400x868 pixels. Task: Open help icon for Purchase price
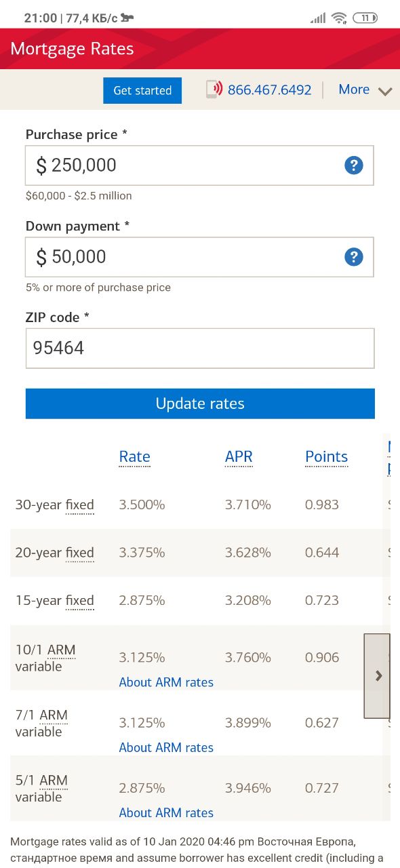click(x=354, y=165)
